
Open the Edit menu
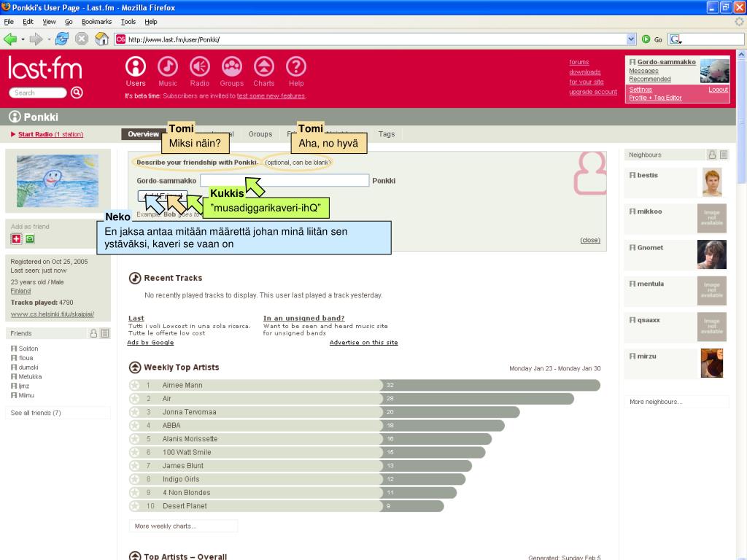[x=28, y=22]
